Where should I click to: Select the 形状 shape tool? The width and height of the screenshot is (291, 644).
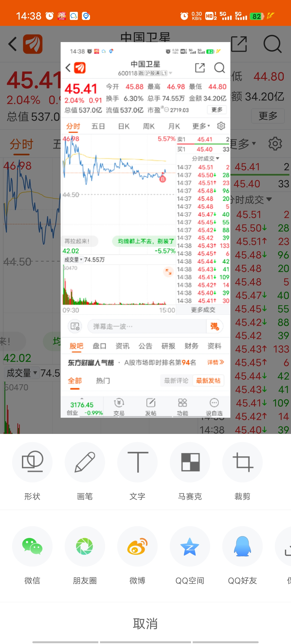tap(32, 462)
